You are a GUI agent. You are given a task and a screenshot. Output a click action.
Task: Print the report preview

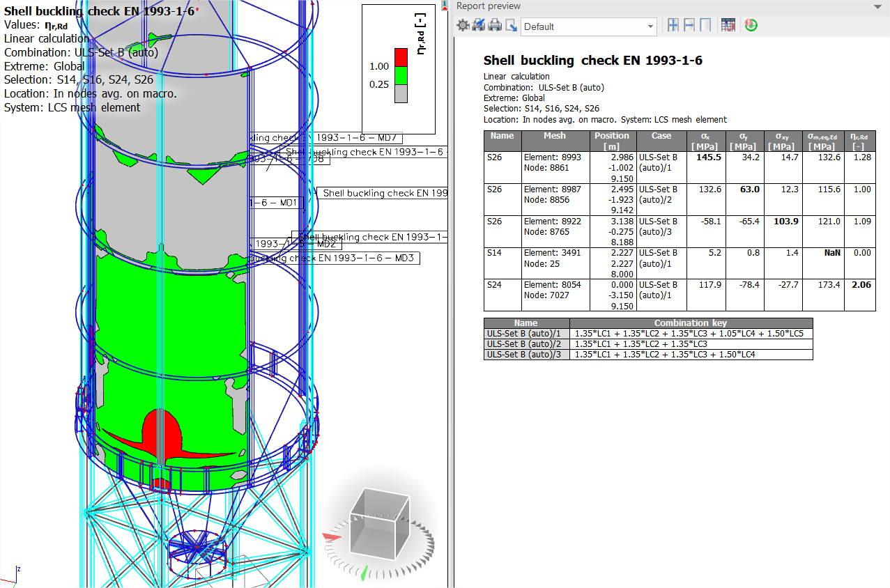point(495,26)
